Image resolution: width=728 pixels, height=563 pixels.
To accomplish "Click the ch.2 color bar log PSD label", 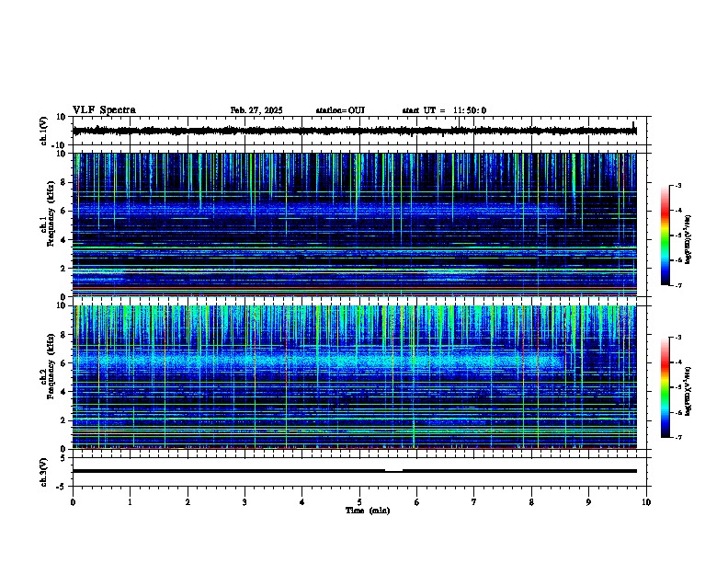I will coord(688,391).
